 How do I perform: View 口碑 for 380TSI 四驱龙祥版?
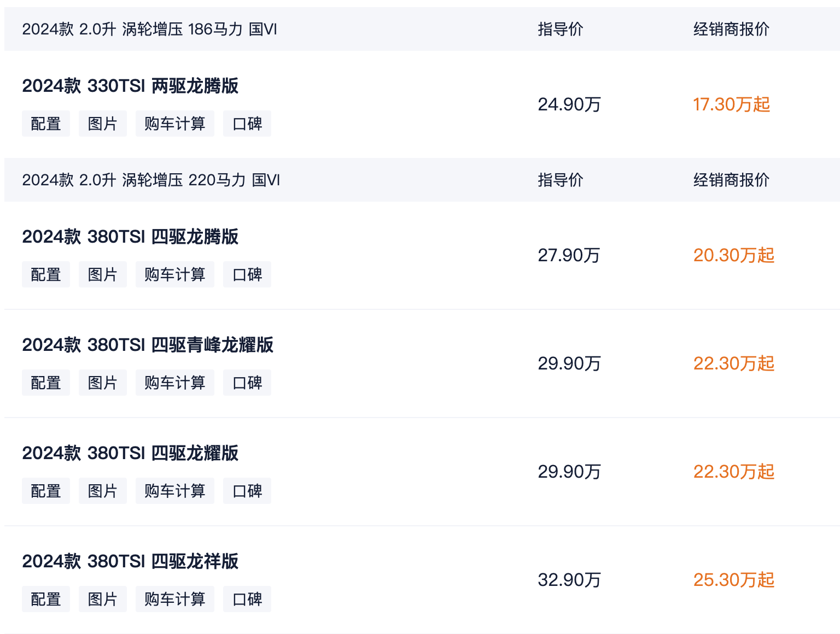coord(247,599)
